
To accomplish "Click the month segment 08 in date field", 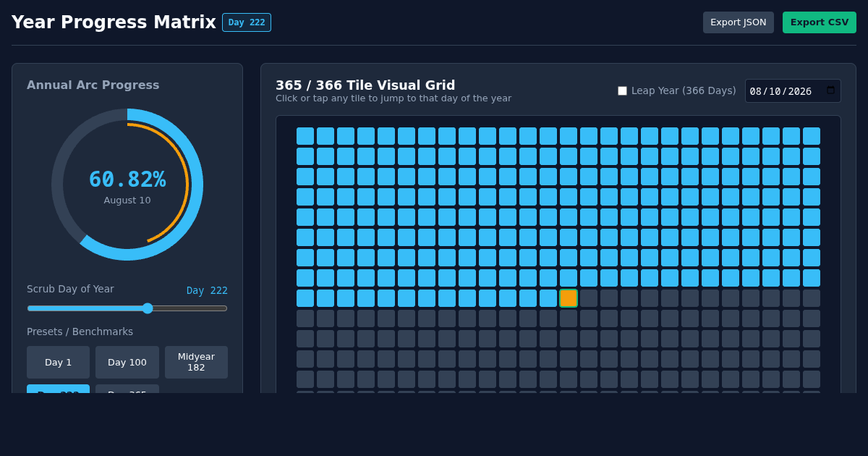I will pos(756,91).
